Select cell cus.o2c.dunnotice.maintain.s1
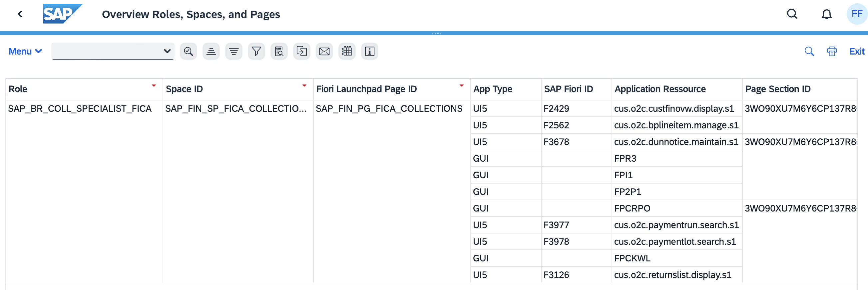Screen dimensions: 868x290 click(x=676, y=142)
